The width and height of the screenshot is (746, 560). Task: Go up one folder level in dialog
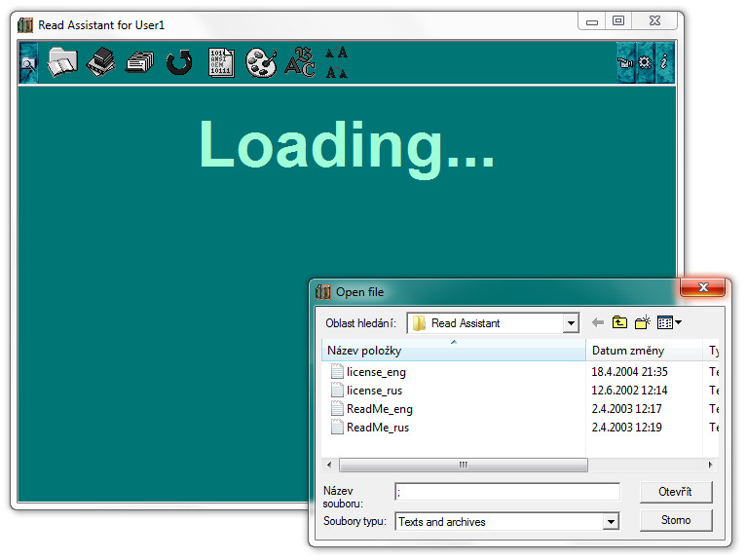(619, 323)
